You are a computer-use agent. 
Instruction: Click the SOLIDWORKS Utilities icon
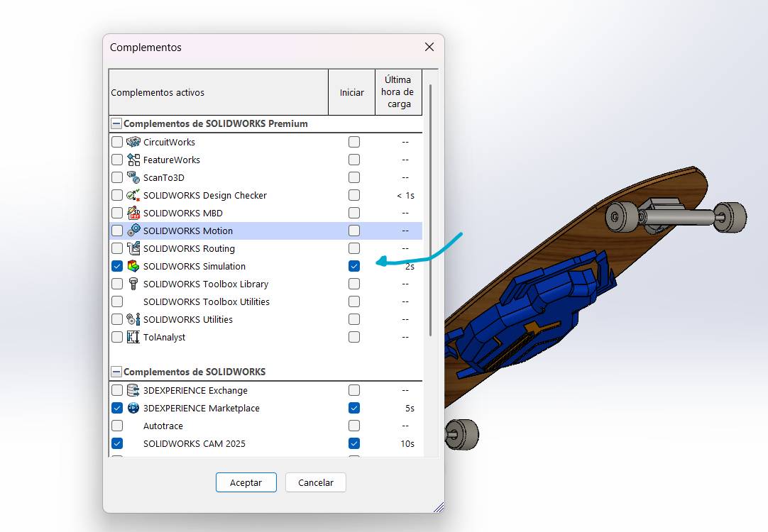click(x=133, y=319)
